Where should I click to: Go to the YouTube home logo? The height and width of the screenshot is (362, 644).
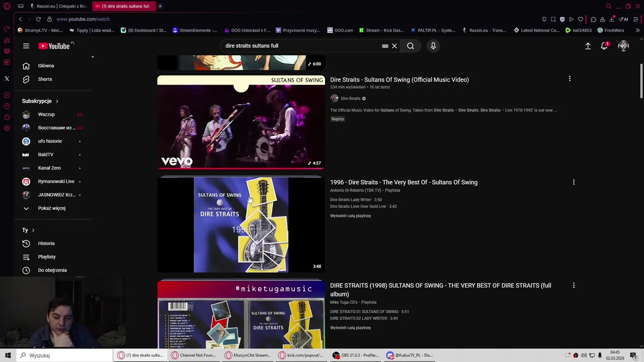pos(54,46)
